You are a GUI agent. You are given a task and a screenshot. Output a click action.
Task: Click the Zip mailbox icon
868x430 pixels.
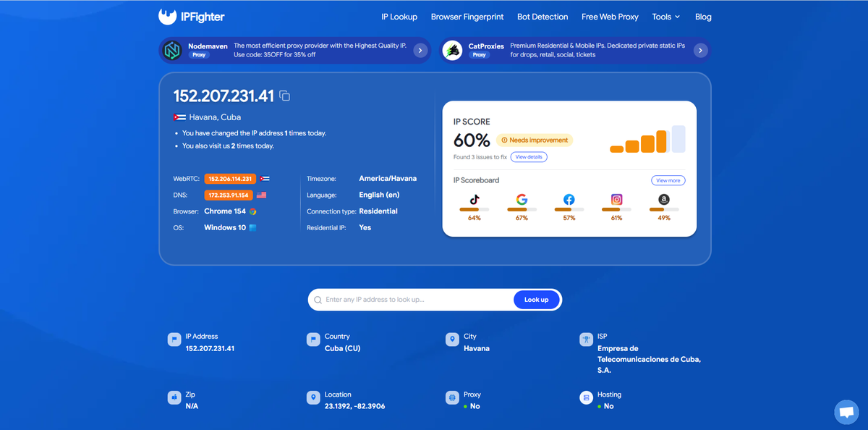click(174, 397)
